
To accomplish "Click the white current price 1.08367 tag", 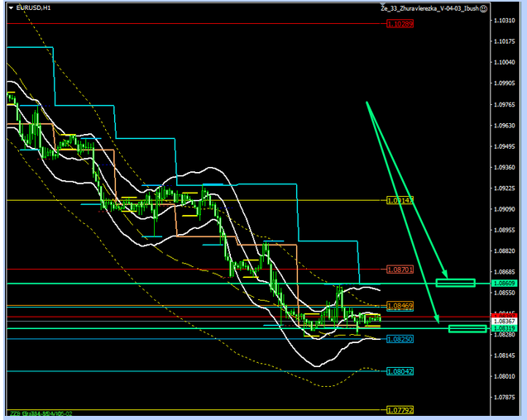I will 504,322.
